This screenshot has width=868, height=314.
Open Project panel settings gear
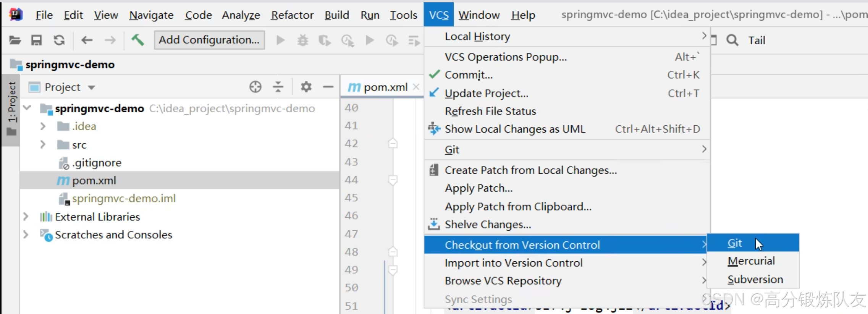pyautogui.click(x=306, y=87)
